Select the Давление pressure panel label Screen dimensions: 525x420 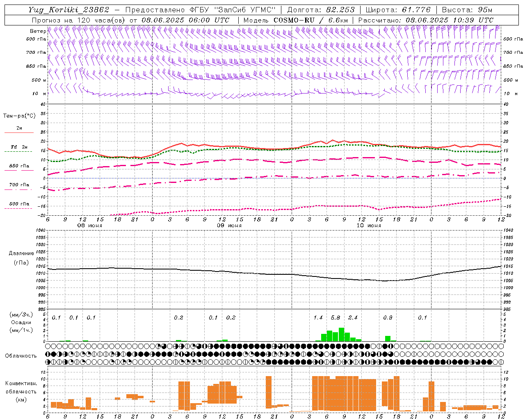coord(21,253)
